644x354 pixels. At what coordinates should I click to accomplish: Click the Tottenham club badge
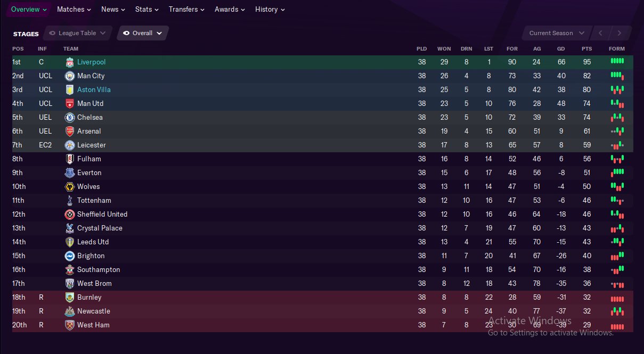click(69, 201)
